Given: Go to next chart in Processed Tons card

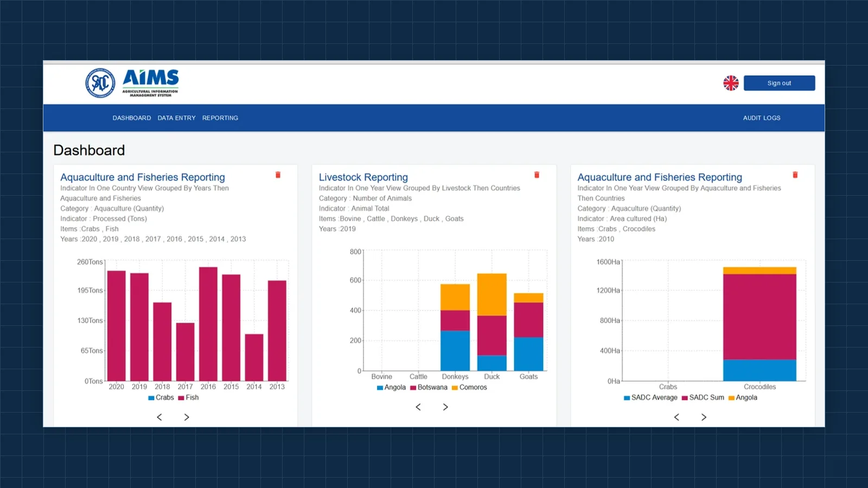Looking at the screenshot, I should pos(187,417).
